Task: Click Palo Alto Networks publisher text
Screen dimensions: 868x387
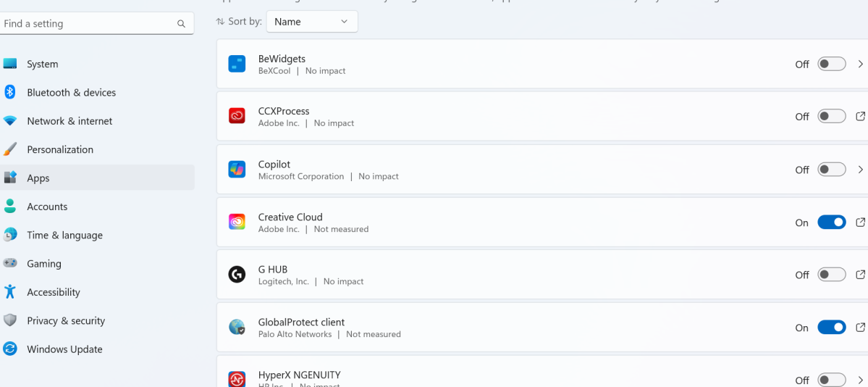Action: tap(295, 334)
